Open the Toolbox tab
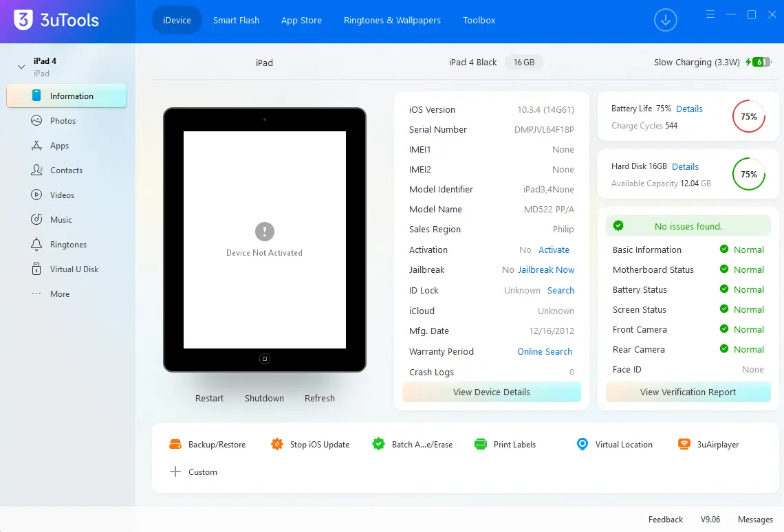 tap(479, 20)
